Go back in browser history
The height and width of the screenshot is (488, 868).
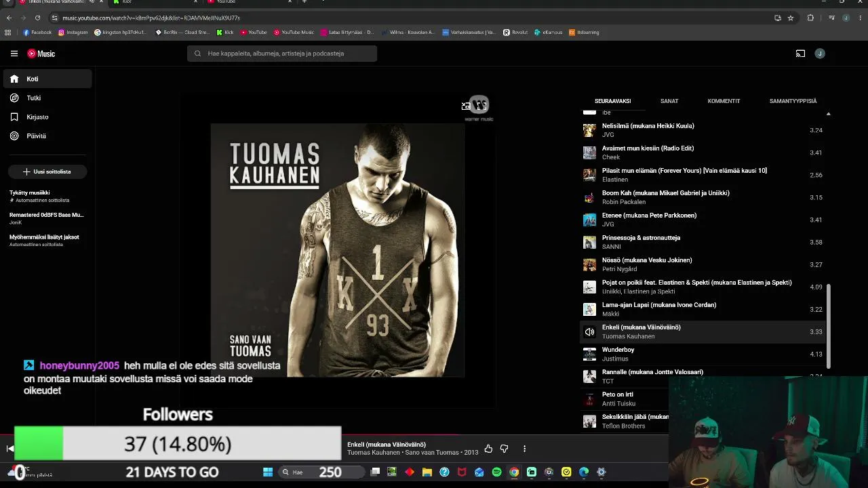coord(9,18)
